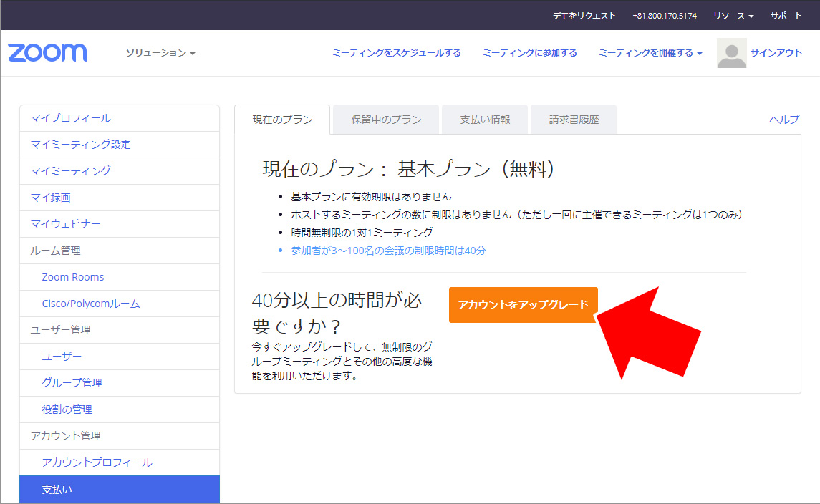820x504 pixels.
Task: Select マイ録画 in sidebar
Action: [x=50, y=198]
